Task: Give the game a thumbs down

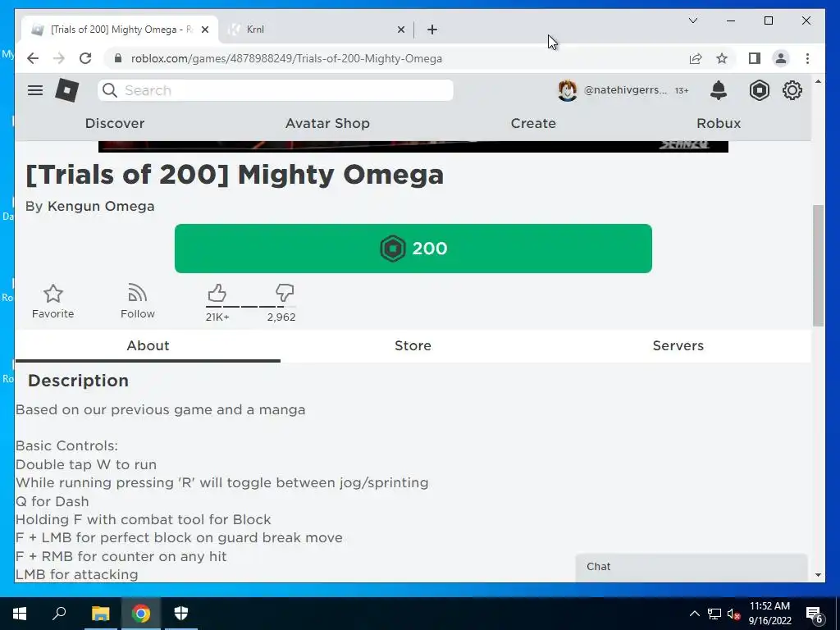Action: [285, 293]
